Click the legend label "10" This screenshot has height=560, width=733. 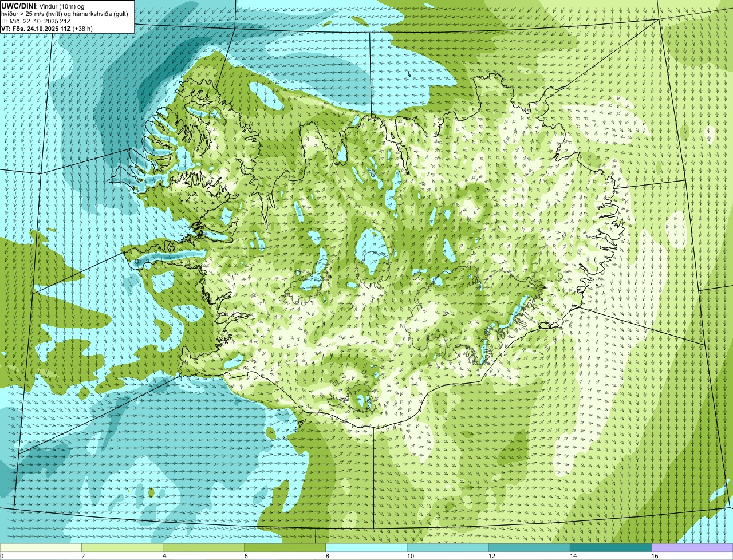411,556
